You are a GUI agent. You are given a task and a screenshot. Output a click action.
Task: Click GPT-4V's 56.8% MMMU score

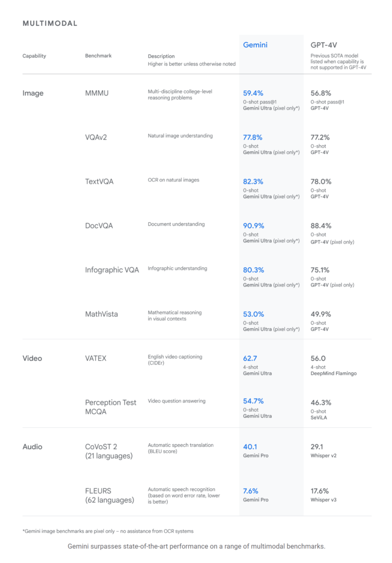pyautogui.click(x=321, y=93)
